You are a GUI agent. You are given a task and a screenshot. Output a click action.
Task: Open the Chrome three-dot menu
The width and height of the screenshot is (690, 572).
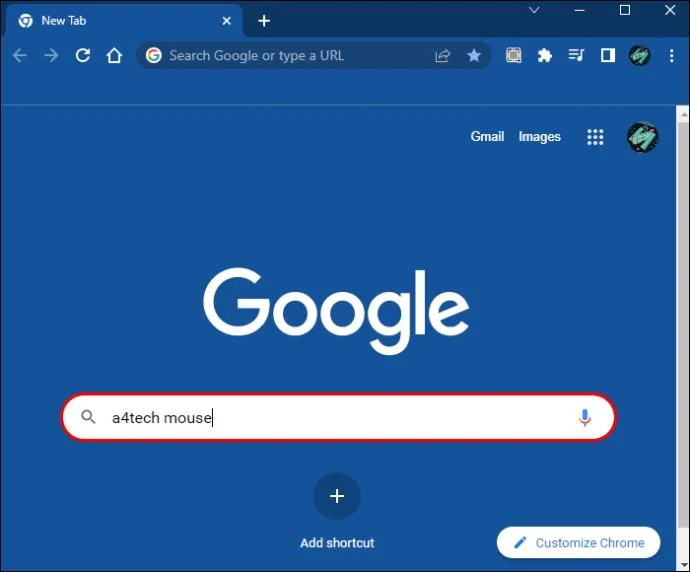[672, 55]
